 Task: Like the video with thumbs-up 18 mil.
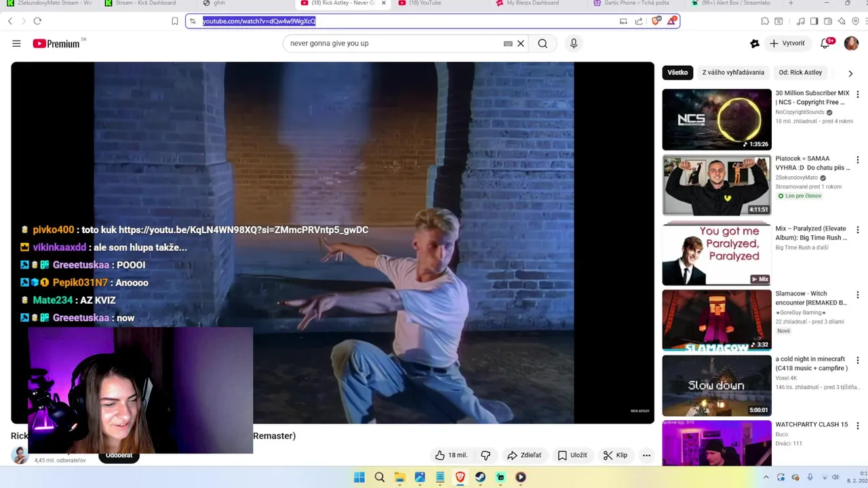click(451, 455)
